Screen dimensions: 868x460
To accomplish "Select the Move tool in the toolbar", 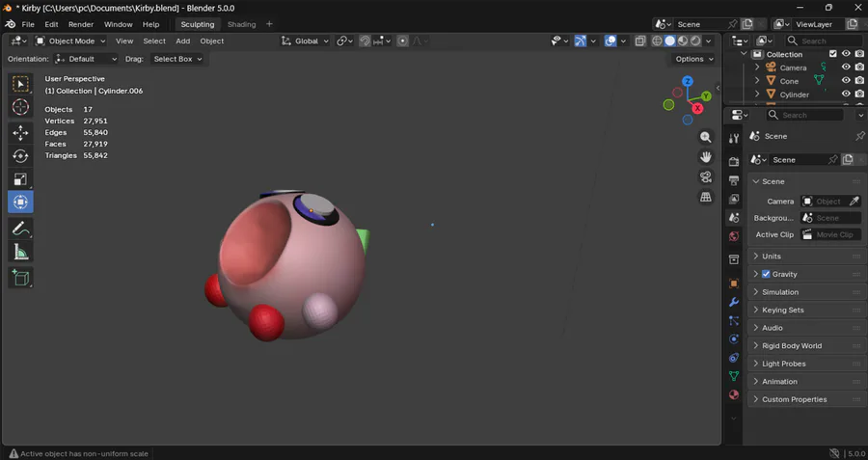I will click(x=20, y=131).
